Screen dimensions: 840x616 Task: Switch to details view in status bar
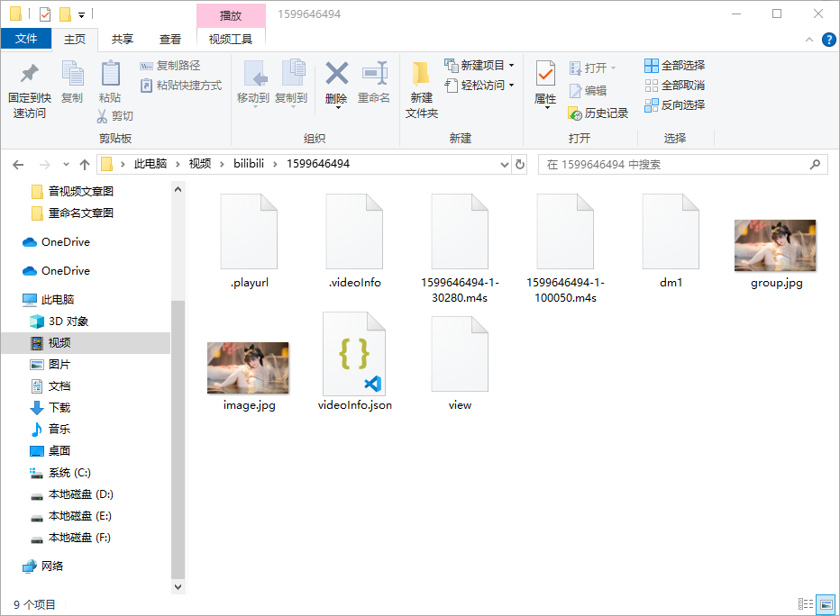coord(806,603)
